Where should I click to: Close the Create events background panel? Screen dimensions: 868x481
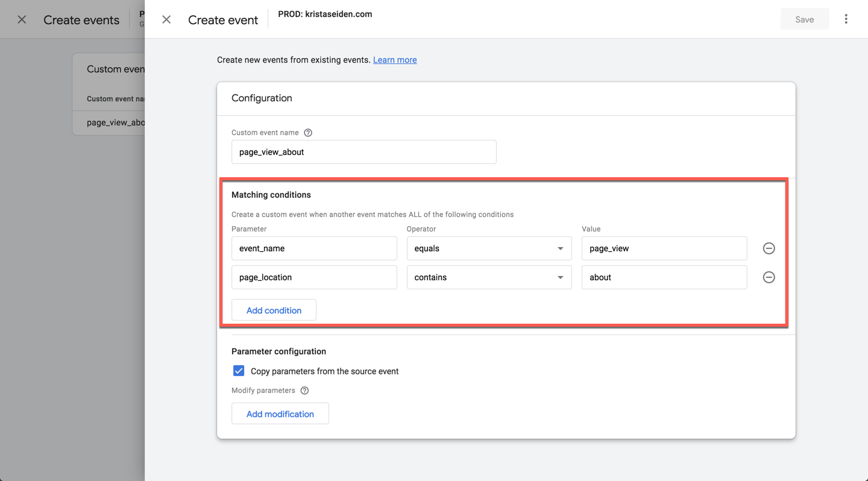tap(22, 20)
